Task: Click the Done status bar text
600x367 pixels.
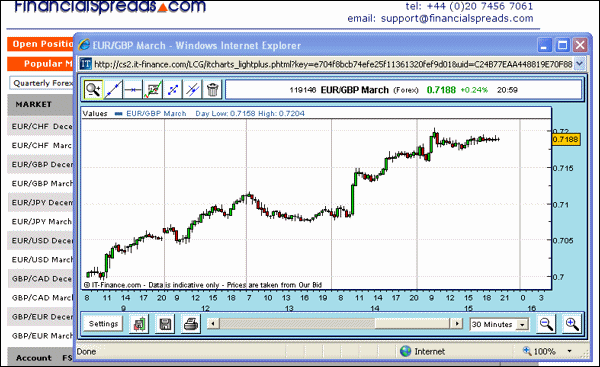Action: pos(86,351)
